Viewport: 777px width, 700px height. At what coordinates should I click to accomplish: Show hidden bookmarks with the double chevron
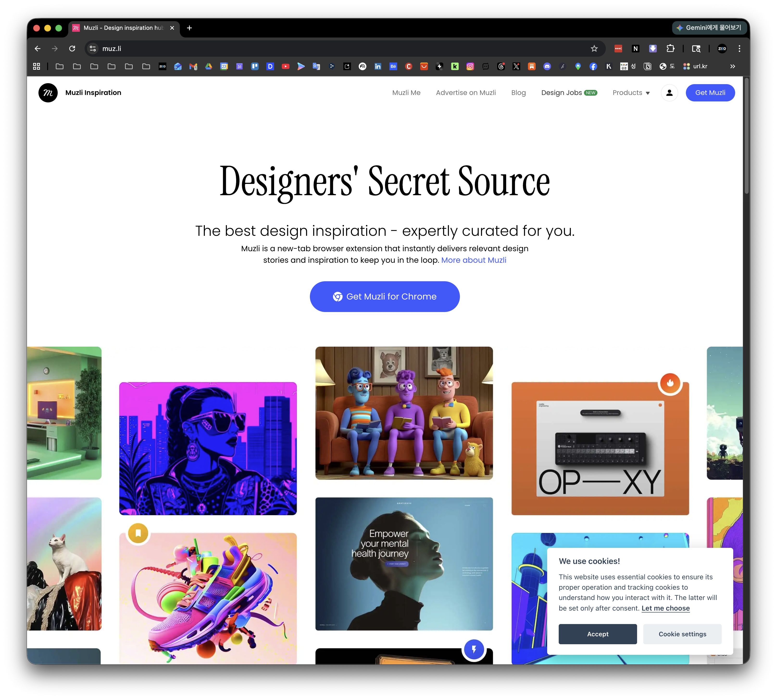732,67
